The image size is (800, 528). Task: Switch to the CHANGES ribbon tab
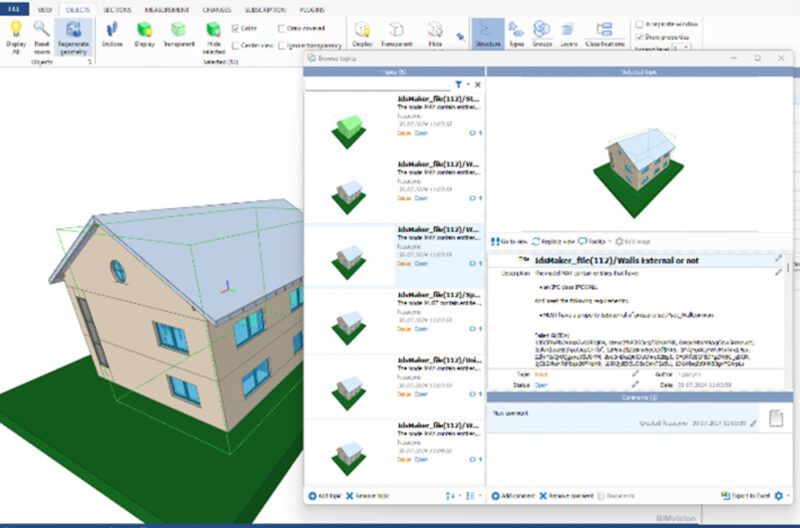217,10
